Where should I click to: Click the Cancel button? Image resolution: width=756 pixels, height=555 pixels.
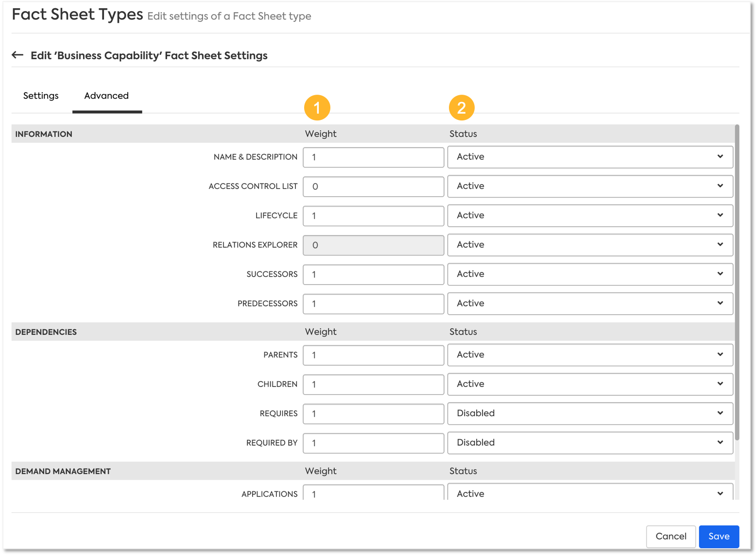(670, 536)
